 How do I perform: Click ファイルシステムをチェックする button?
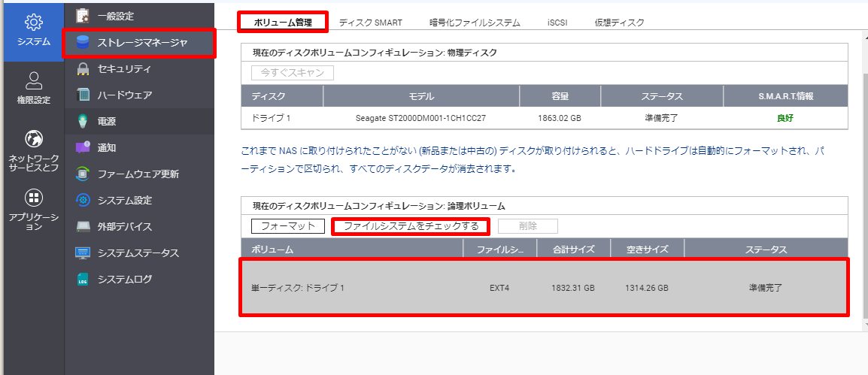coord(411,226)
